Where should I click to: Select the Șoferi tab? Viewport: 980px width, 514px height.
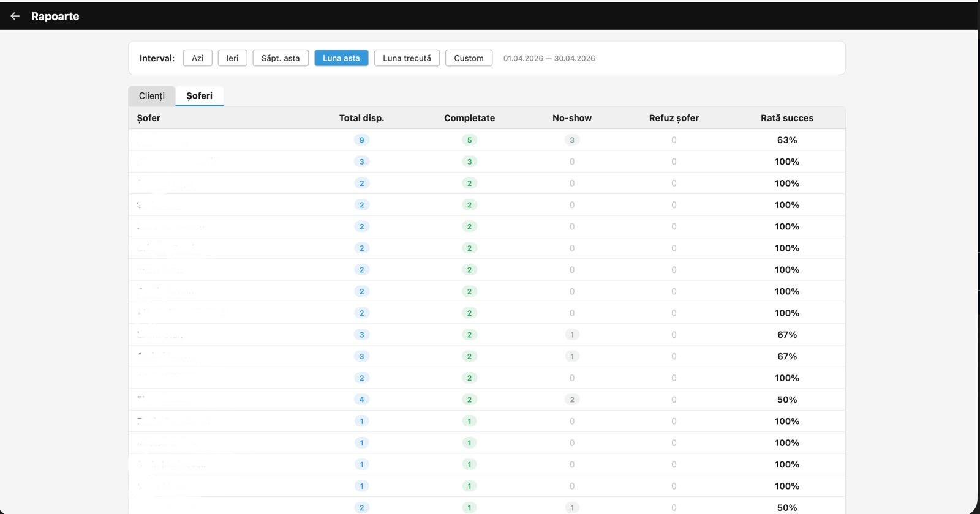click(x=199, y=96)
